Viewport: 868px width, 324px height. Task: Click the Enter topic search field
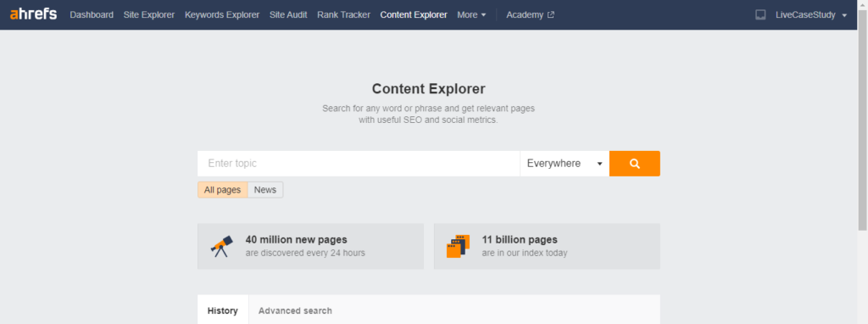359,164
